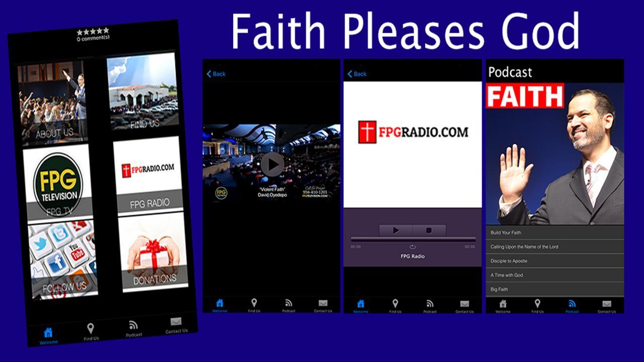
Task: Open the Build Your Faith podcast
Action: [554, 233]
